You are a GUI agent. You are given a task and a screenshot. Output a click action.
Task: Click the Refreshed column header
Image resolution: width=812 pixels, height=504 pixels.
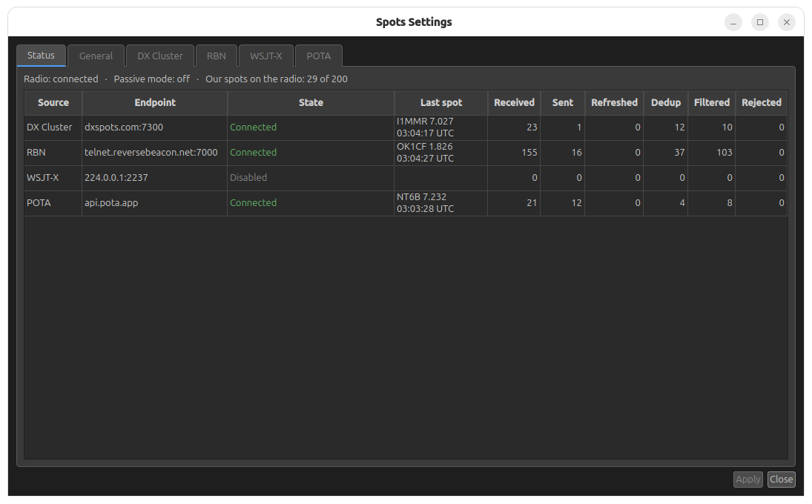(x=614, y=102)
